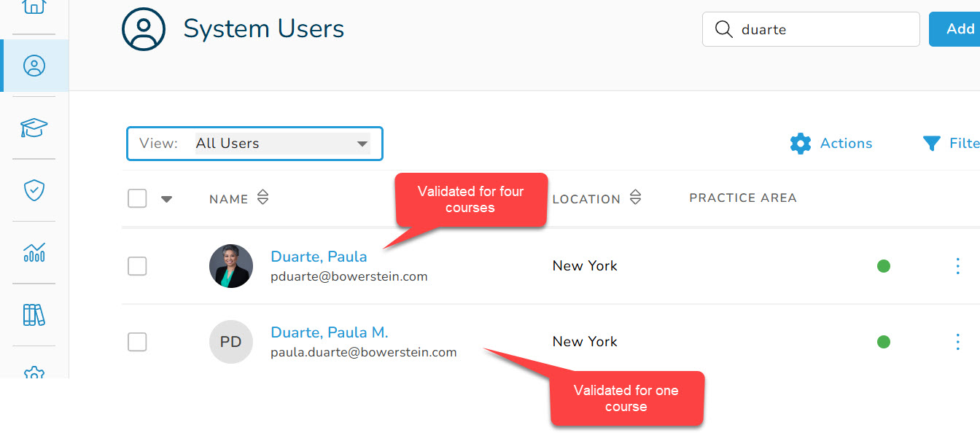Click the search field containing duarte

[811, 29]
